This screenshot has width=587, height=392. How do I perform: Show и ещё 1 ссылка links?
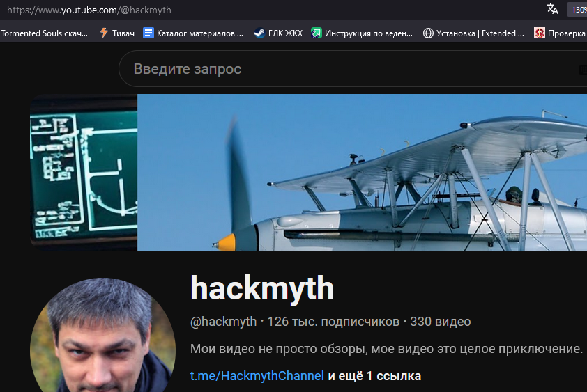pos(374,376)
